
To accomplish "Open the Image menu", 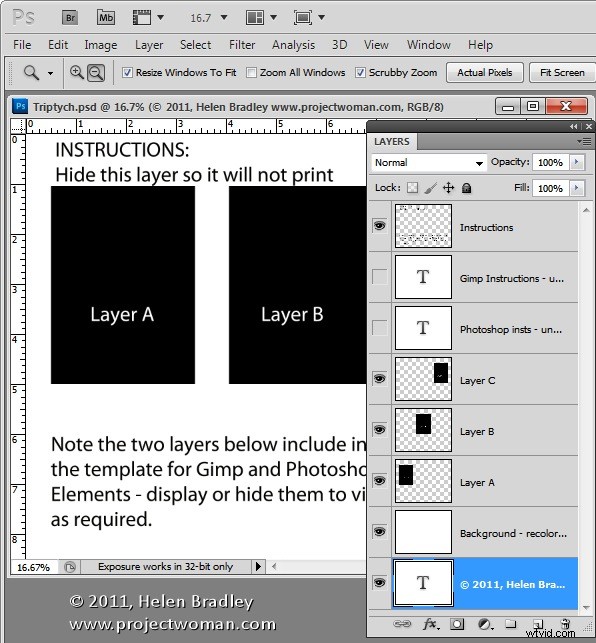I will tap(100, 45).
